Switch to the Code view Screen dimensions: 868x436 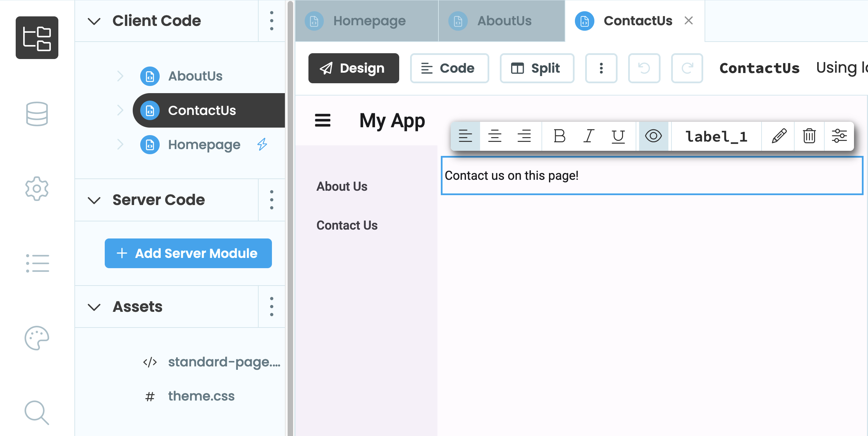[x=449, y=68]
